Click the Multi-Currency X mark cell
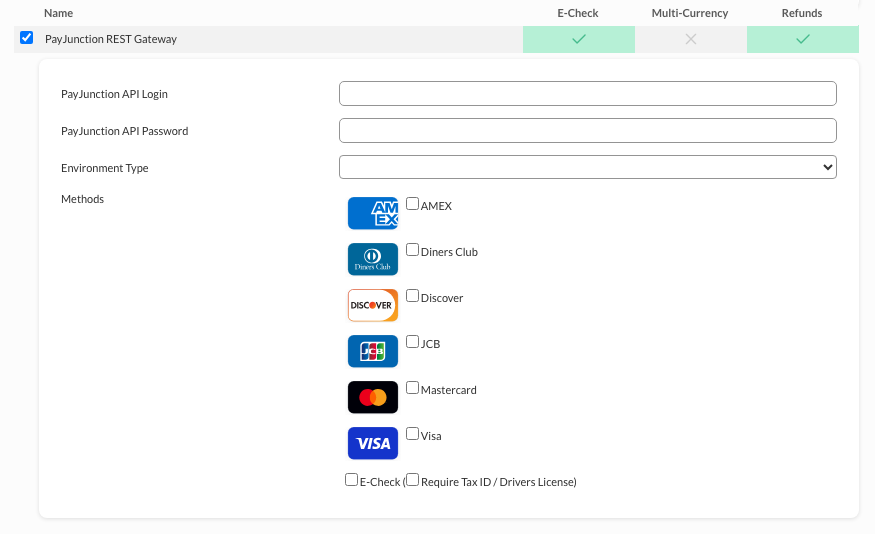Image resolution: width=875 pixels, height=534 pixels. pyautogui.click(x=691, y=39)
